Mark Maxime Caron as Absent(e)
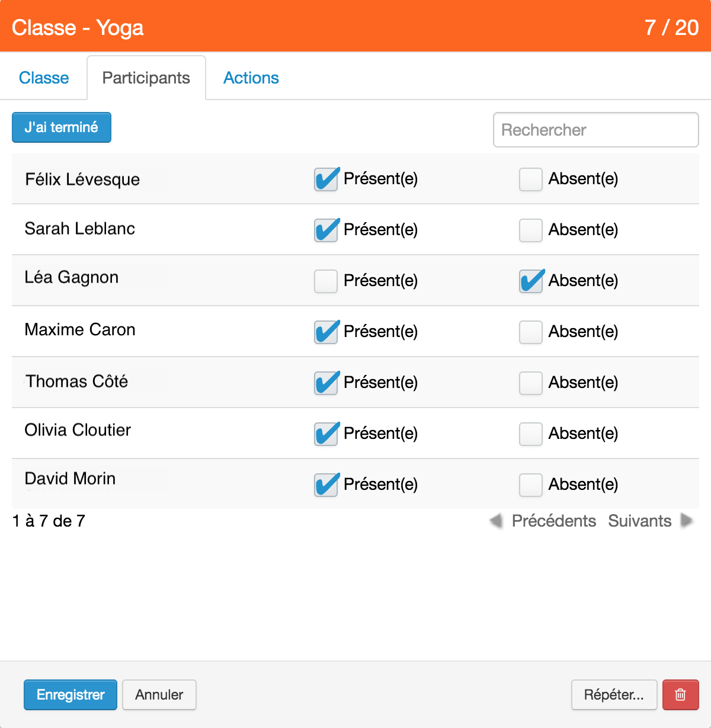 (x=531, y=332)
